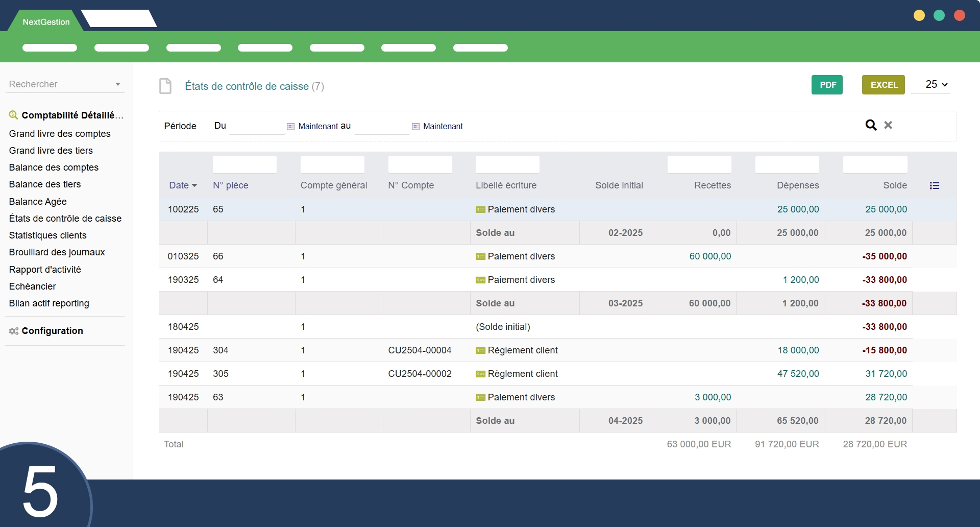The height and width of the screenshot is (527, 980).
Task: Click first Maintenant link after Du field
Action: click(x=318, y=127)
